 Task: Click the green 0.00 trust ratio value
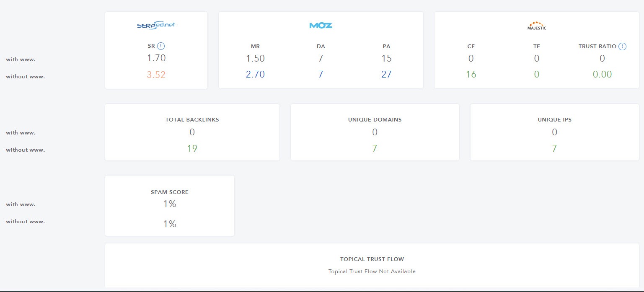(602, 75)
